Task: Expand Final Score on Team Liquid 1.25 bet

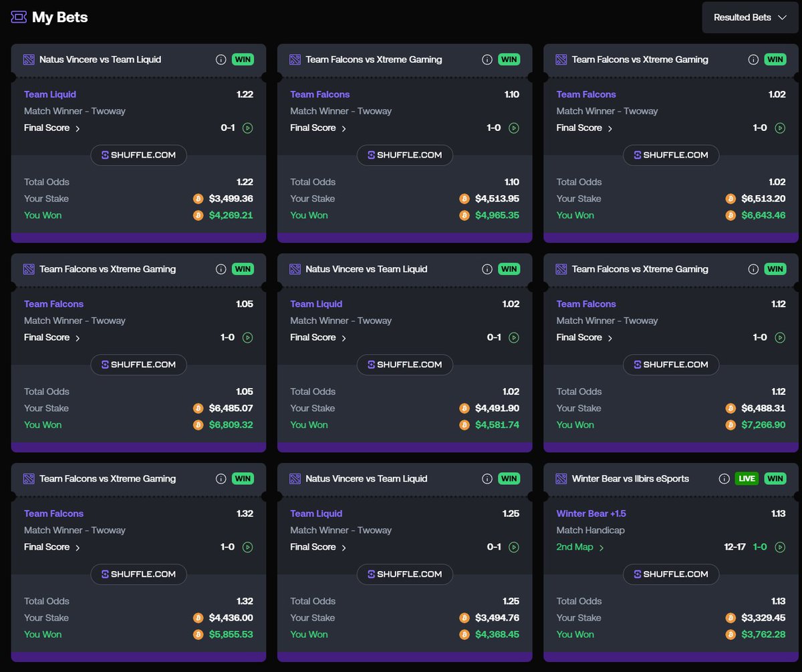Action: [x=318, y=548]
